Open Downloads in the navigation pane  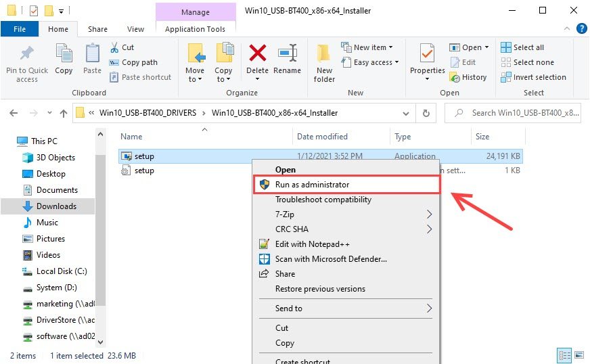click(x=56, y=206)
